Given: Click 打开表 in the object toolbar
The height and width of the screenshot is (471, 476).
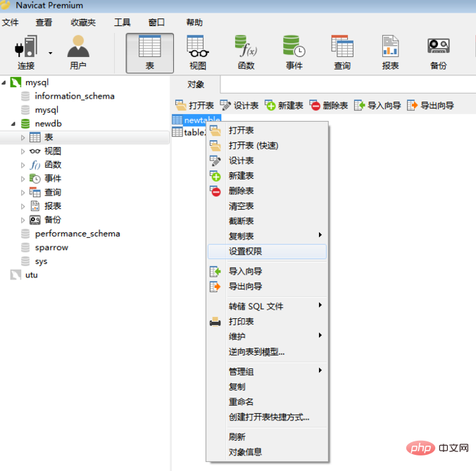Looking at the screenshot, I should tap(194, 106).
